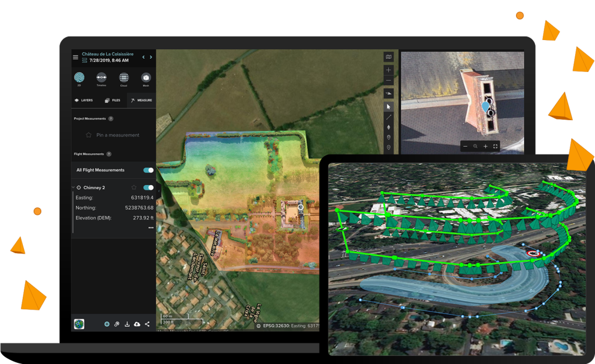Click the blue chimney marker pin in photo

click(486, 107)
